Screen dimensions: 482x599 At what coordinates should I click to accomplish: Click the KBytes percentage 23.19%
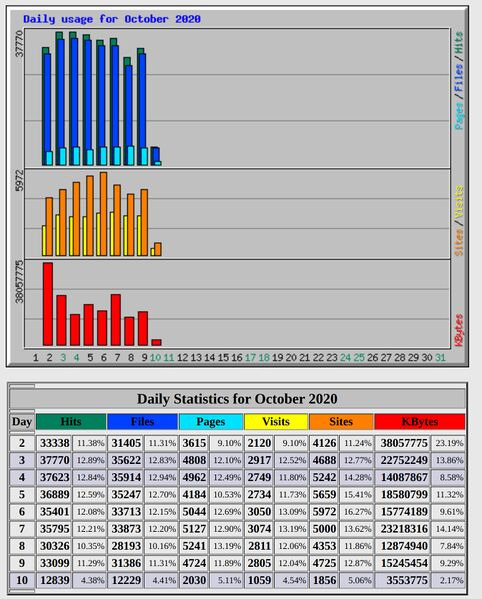tap(449, 443)
